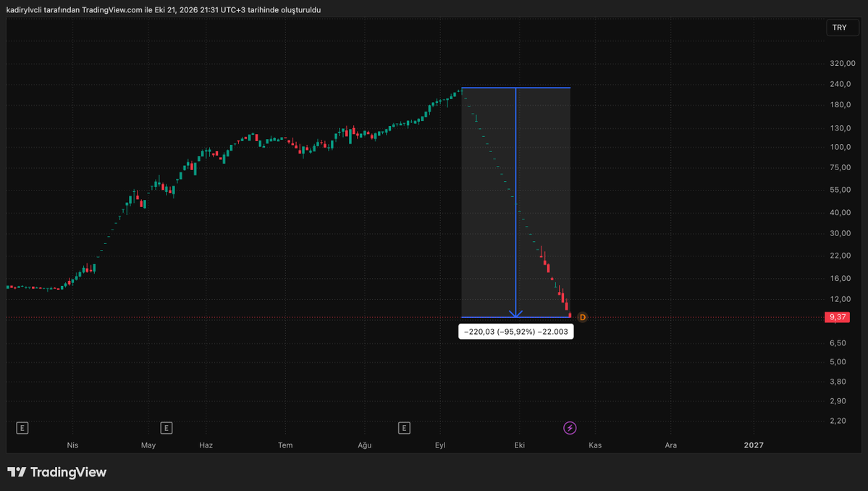Screen dimensions: 868x491
Task: Click the May month label
Action: coord(148,445)
